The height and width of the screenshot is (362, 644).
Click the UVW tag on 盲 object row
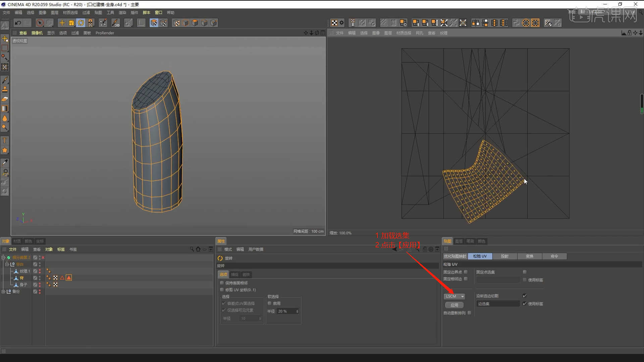[55, 278]
